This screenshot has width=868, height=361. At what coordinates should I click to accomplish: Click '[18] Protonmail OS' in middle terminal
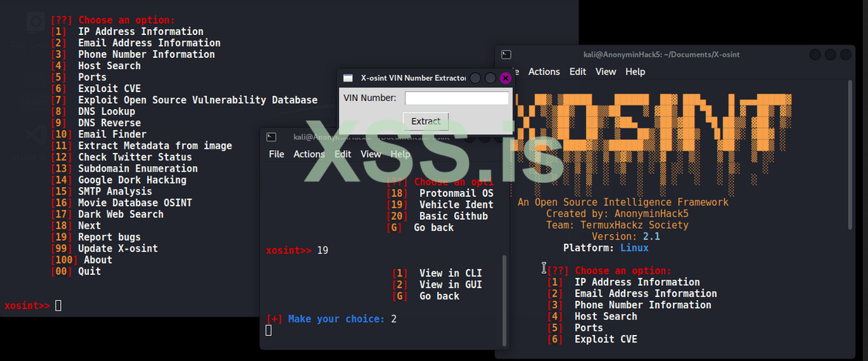pyautogui.click(x=440, y=193)
